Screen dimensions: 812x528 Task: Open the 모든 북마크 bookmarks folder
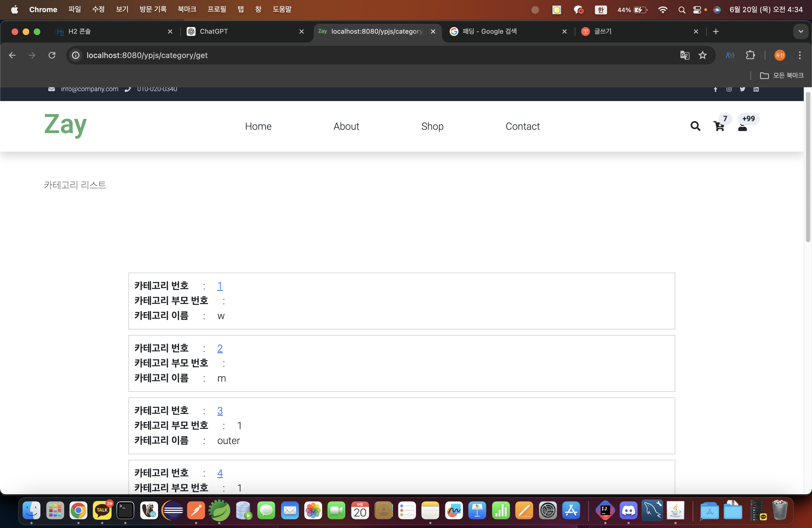coord(782,75)
